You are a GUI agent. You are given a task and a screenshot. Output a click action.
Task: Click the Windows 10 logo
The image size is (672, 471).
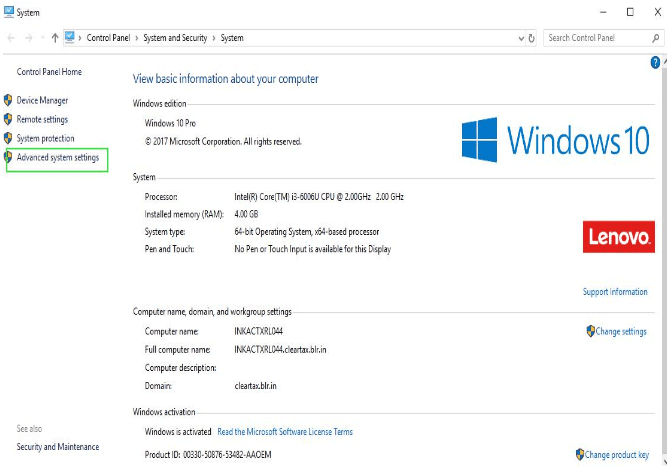click(x=555, y=140)
